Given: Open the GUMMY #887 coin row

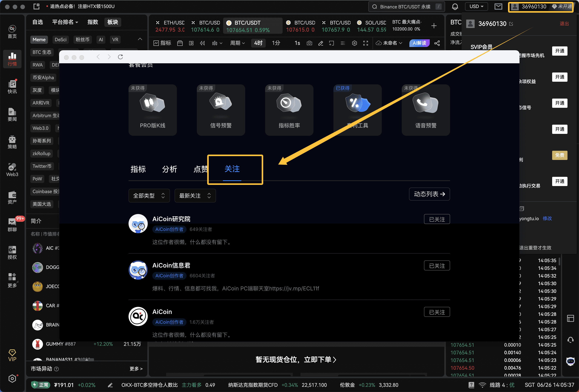Looking at the screenshot, I should pyautogui.click(x=87, y=344).
